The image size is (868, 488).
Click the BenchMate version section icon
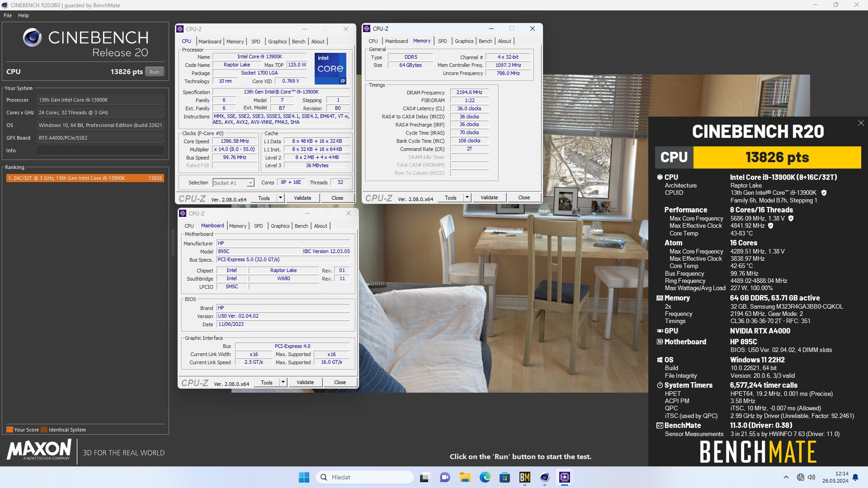pyautogui.click(x=660, y=426)
